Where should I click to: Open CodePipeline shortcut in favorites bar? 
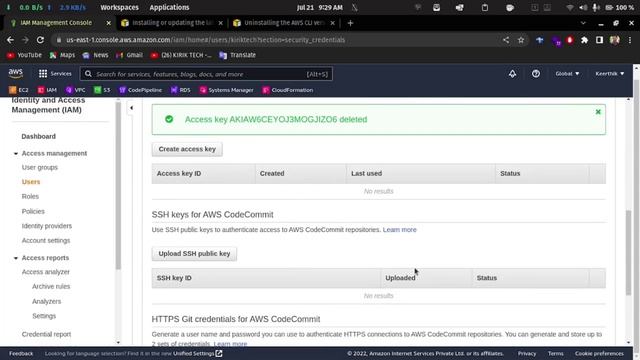tap(140, 90)
